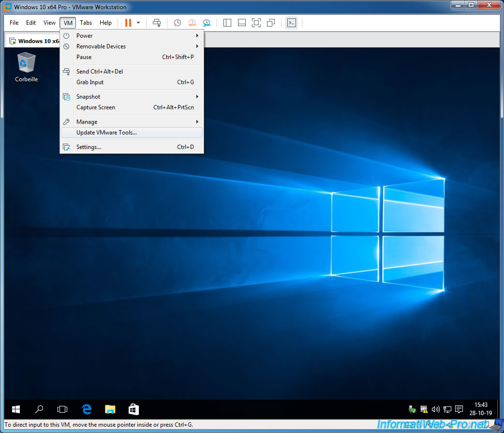
Task: Select the Windows 10 x64 VM tab
Action: [33, 41]
